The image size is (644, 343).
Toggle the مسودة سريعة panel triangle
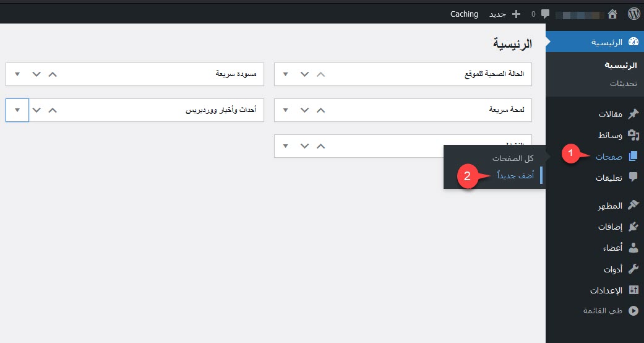coord(17,74)
